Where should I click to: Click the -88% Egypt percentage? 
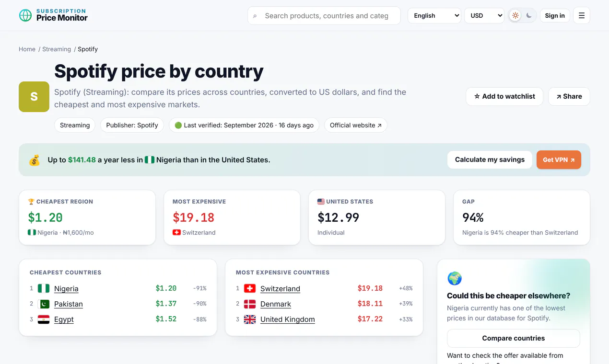coord(199,319)
